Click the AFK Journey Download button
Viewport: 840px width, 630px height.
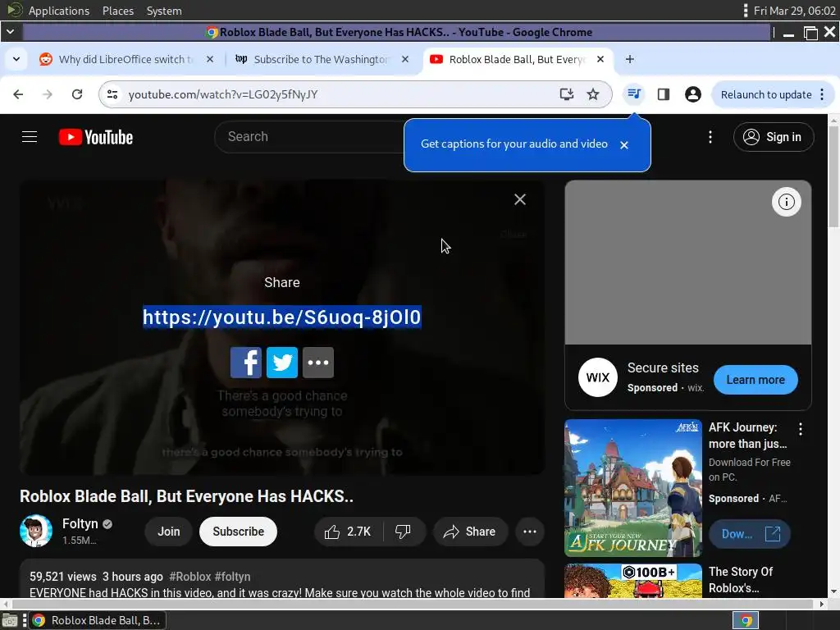(x=750, y=534)
